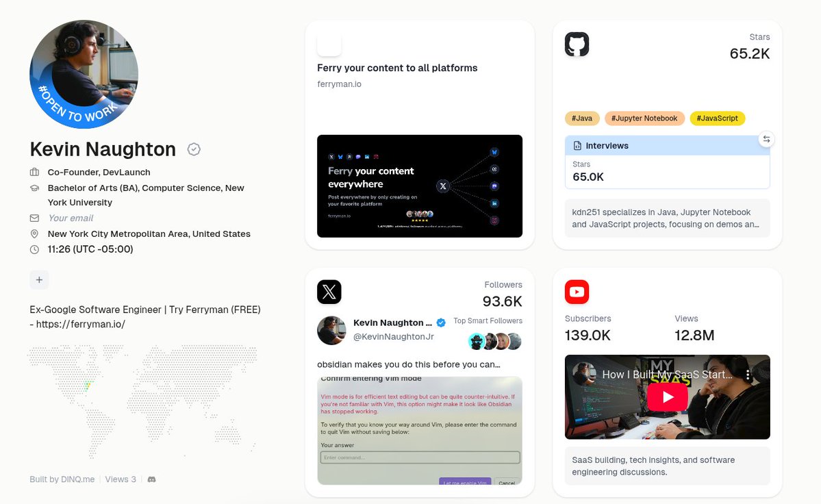Click the Top Smart Followers avatars

pos(494,341)
